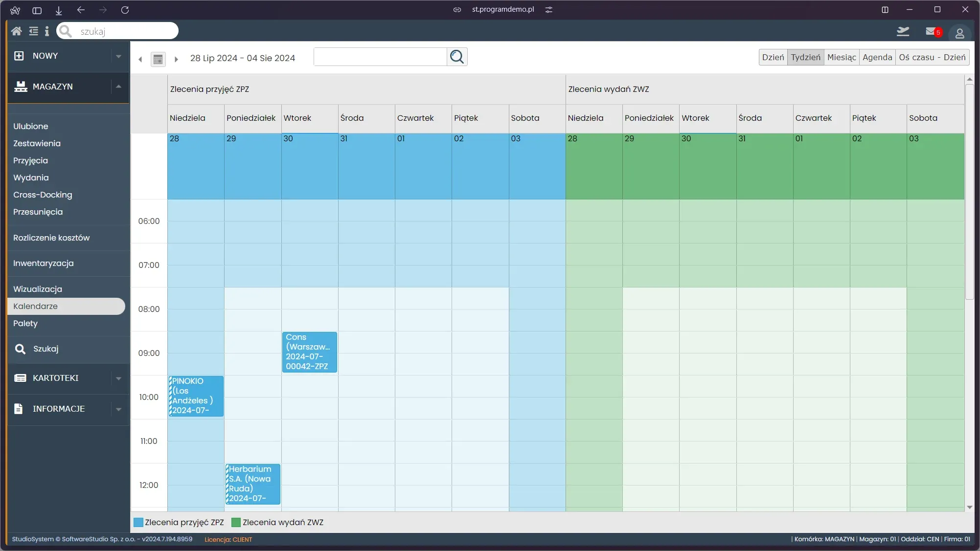The height and width of the screenshot is (551, 980).
Task: Click the magnifier in the szukaj box
Action: [66, 31]
